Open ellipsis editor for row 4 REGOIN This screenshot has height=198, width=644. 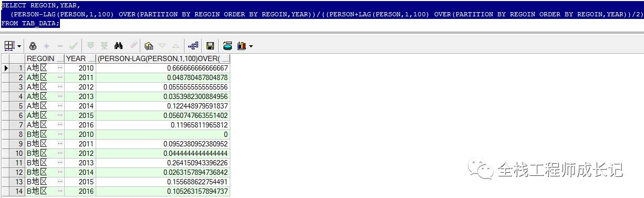[60, 96]
